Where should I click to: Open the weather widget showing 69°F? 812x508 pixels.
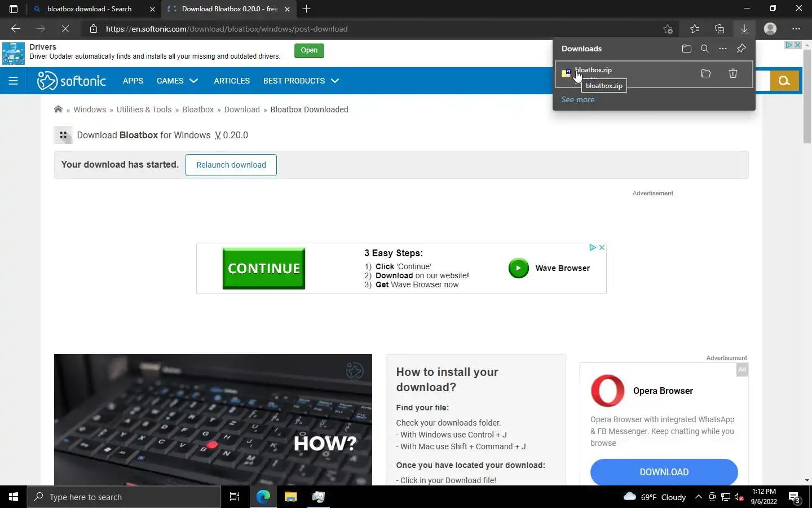pyautogui.click(x=655, y=497)
